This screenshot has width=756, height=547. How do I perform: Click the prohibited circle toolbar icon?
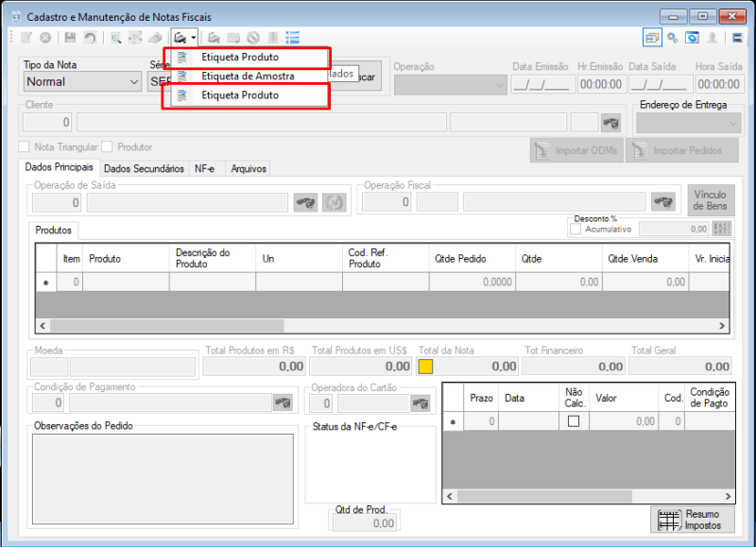pyautogui.click(x=253, y=38)
